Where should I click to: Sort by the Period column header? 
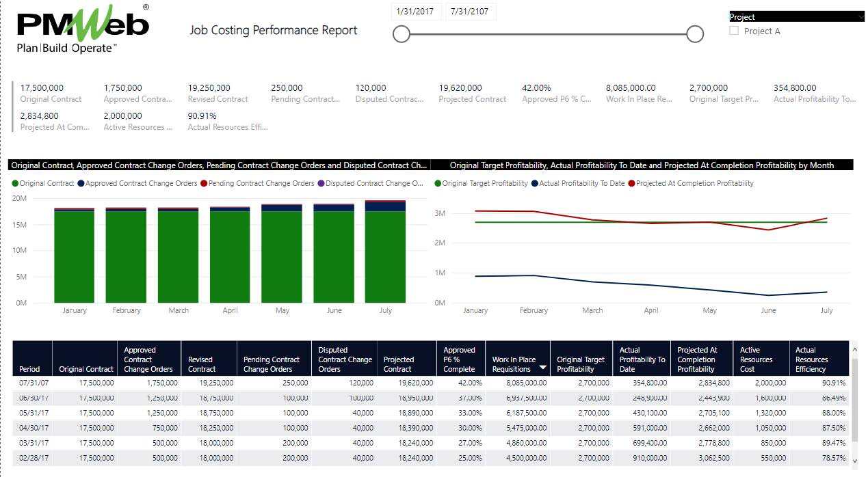coord(30,369)
